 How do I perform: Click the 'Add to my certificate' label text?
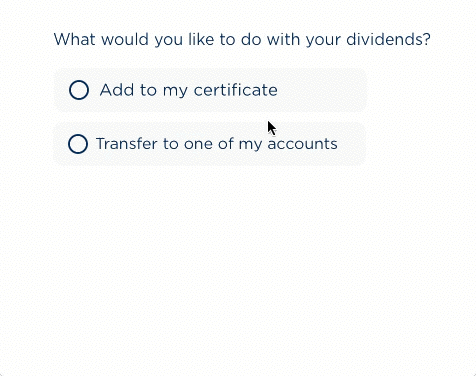click(189, 90)
